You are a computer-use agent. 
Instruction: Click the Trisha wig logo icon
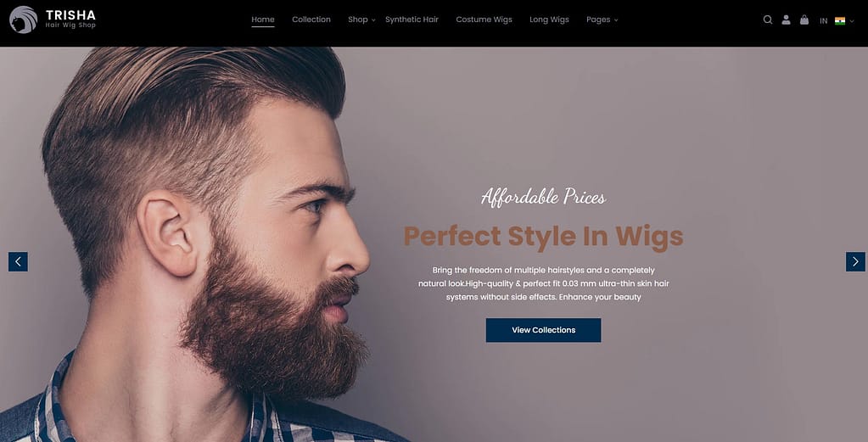pos(23,20)
